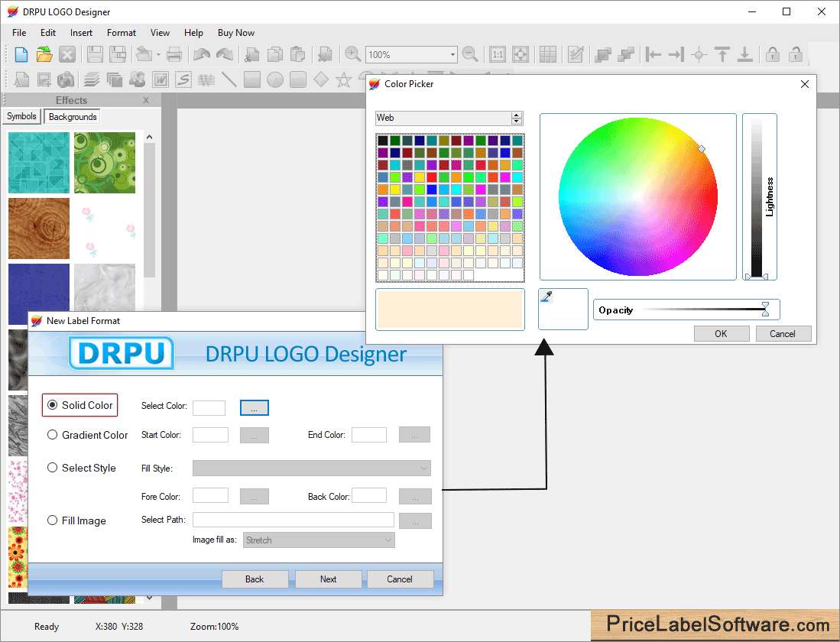Select the line drawing tool
The height and width of the screenshot is (642, 840).
tap(229, 79)
